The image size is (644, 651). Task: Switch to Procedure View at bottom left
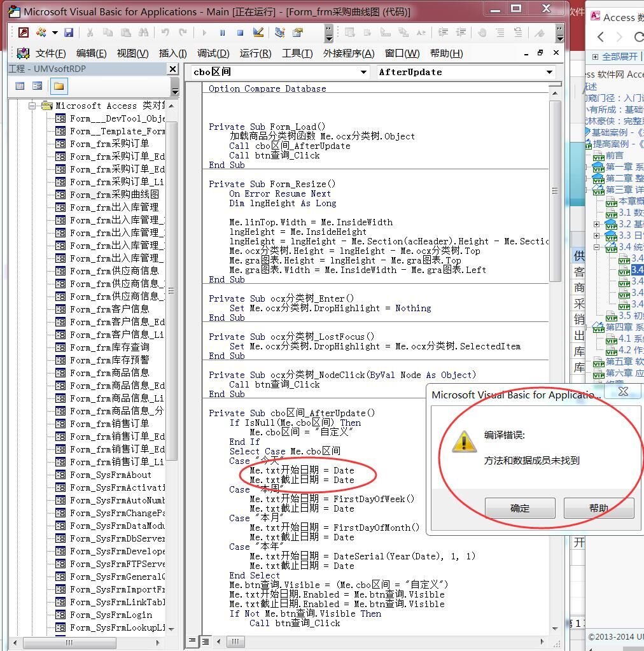tap(193, 641)
